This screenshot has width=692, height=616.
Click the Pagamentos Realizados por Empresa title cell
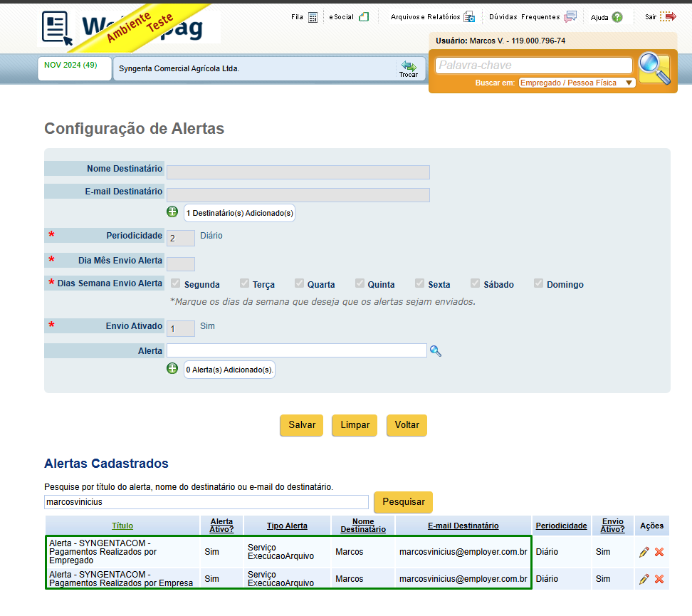pos(122,579)
